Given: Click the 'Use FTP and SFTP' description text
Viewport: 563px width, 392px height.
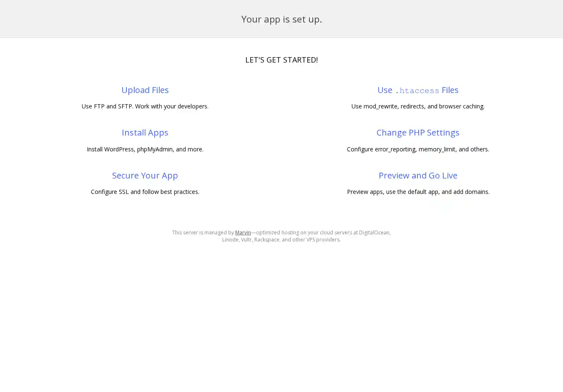Looking at the screenshot, I should tap(145, 106).
